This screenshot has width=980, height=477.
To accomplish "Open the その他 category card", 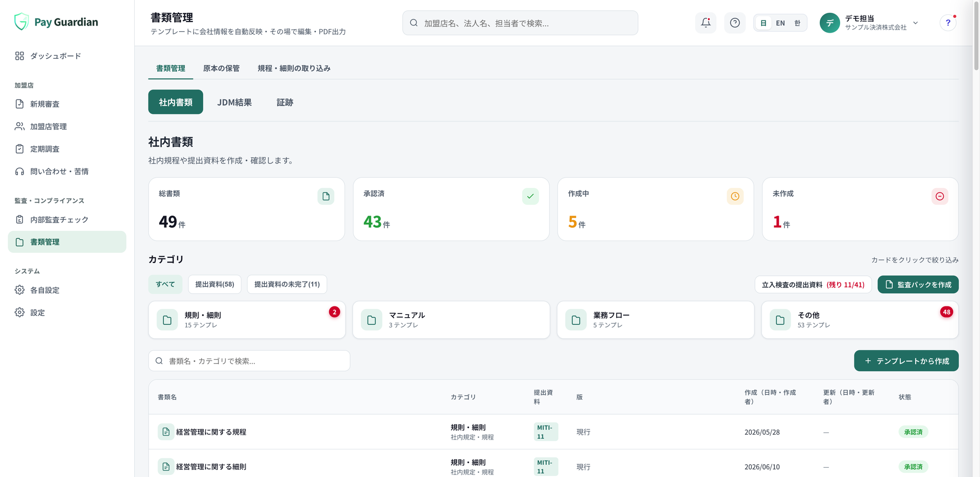I will pyautogui.click(x=860, y=320).
